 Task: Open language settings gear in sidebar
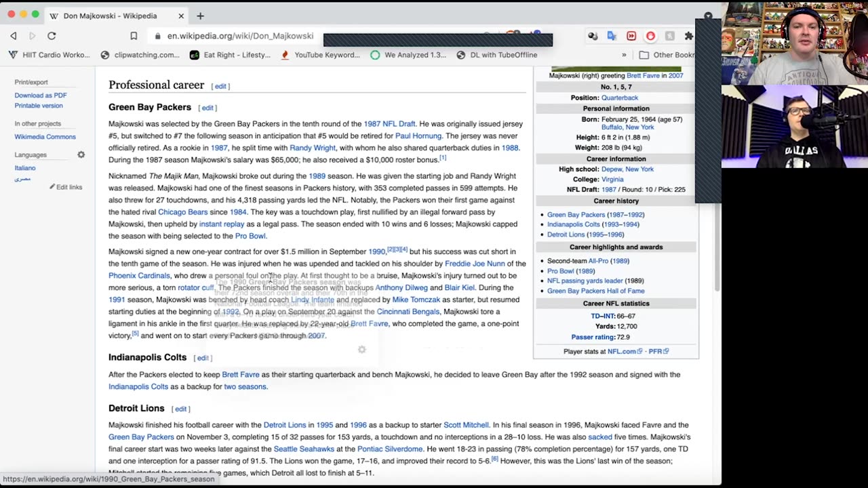click(81, 155)
